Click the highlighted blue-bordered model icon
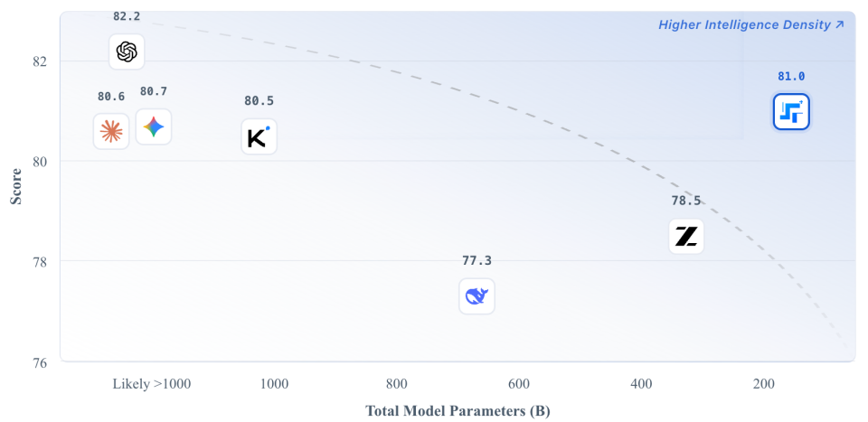868x422 pixels. click(x=791, y=112)
